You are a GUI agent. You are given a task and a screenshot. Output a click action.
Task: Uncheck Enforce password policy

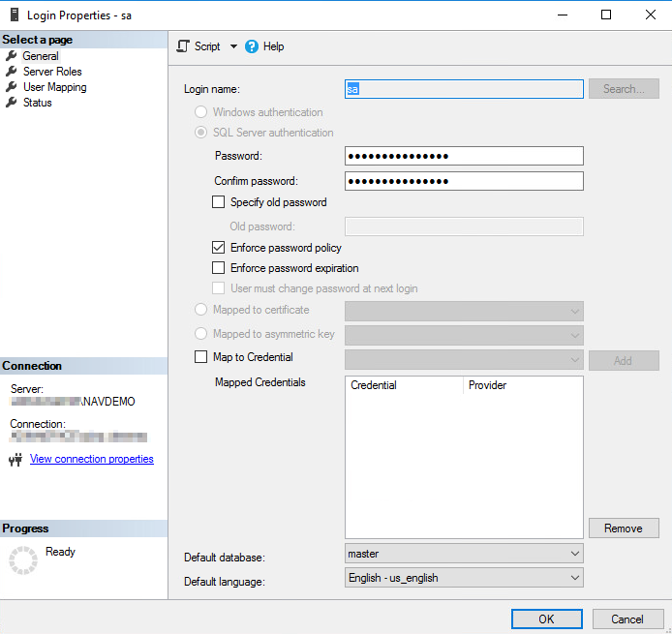click(x=218, y=248)
